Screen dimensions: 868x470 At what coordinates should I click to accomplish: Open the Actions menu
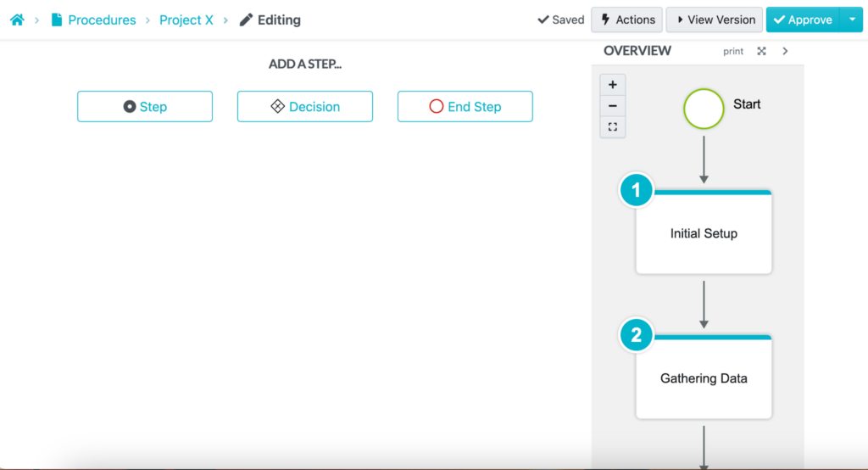(627, 20)
